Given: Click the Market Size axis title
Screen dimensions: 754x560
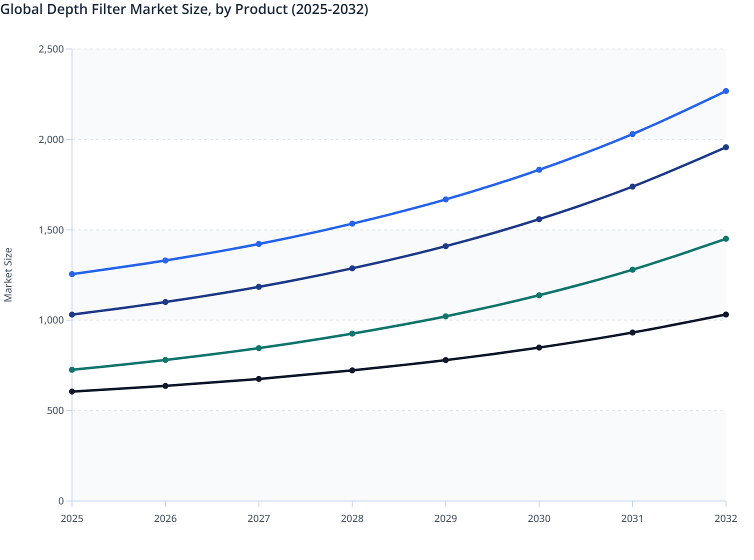Looking at the screenshot, I should 8,275.
